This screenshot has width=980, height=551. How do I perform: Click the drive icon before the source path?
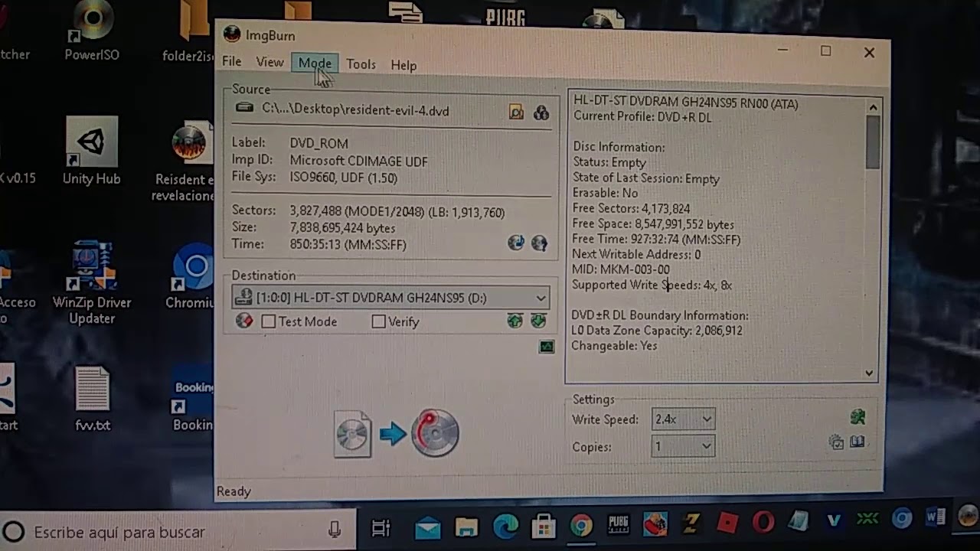[x=244, y=108]
